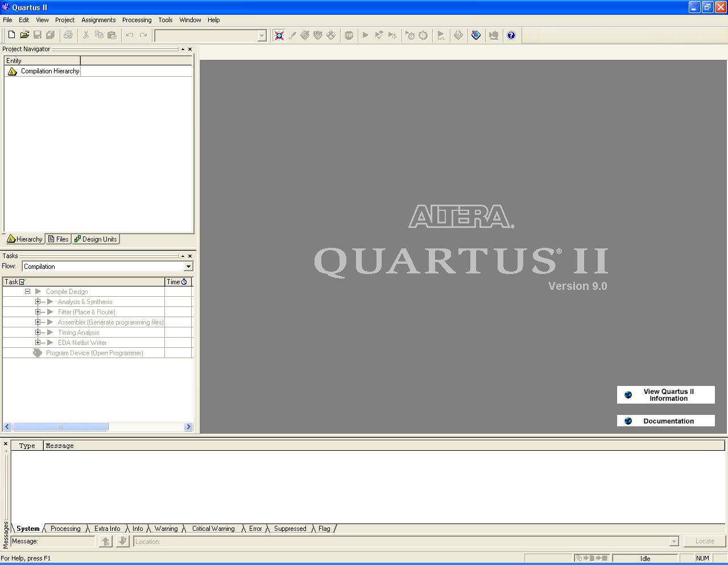This screenshot has width=728, height=565.
Task: Open the Assignments menu
Action: (x=98, y=20)
